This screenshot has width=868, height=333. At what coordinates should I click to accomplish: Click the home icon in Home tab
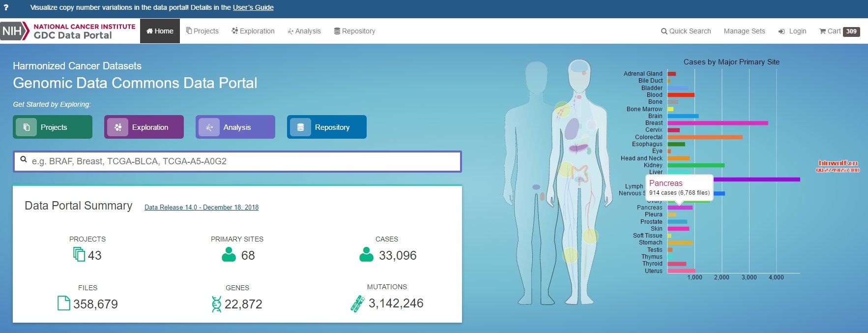(149, 31)
